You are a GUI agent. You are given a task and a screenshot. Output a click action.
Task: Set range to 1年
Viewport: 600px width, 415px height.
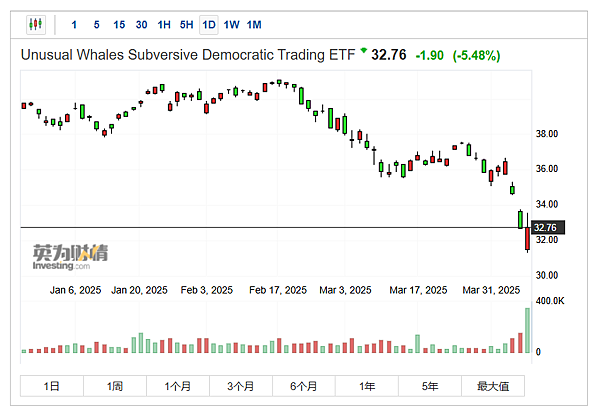[367, 386]
